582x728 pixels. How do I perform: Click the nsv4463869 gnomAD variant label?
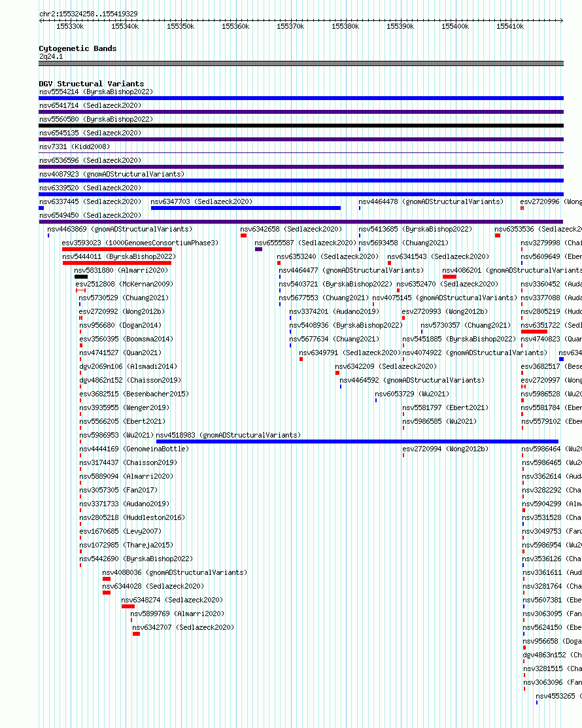tap(120, 229)
